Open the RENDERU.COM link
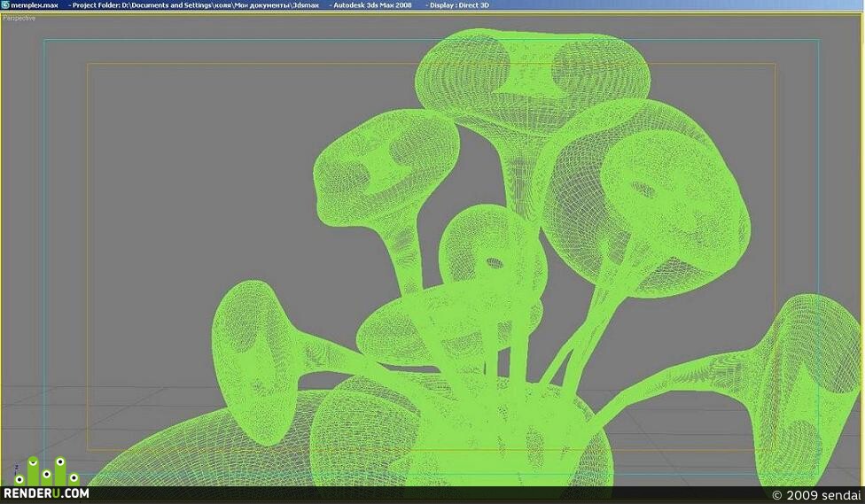The height and width of the screenshot is (504, 865). tap(46, 493)
